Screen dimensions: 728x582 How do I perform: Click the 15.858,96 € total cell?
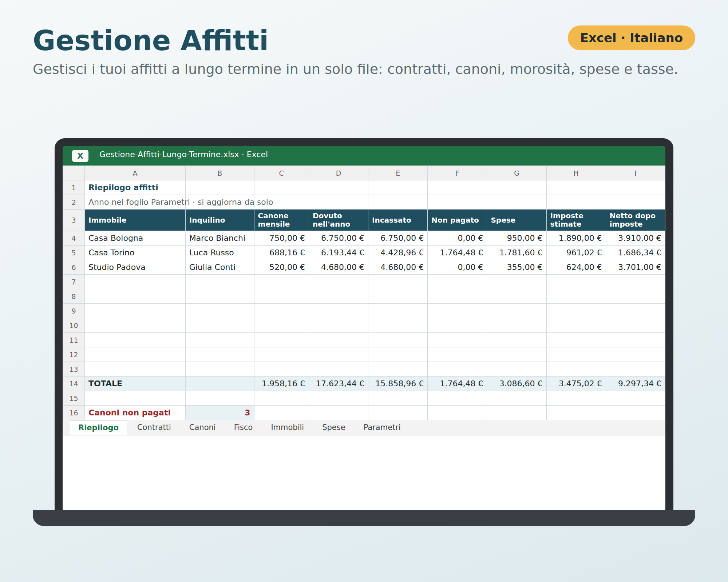[x=398, y=384]
